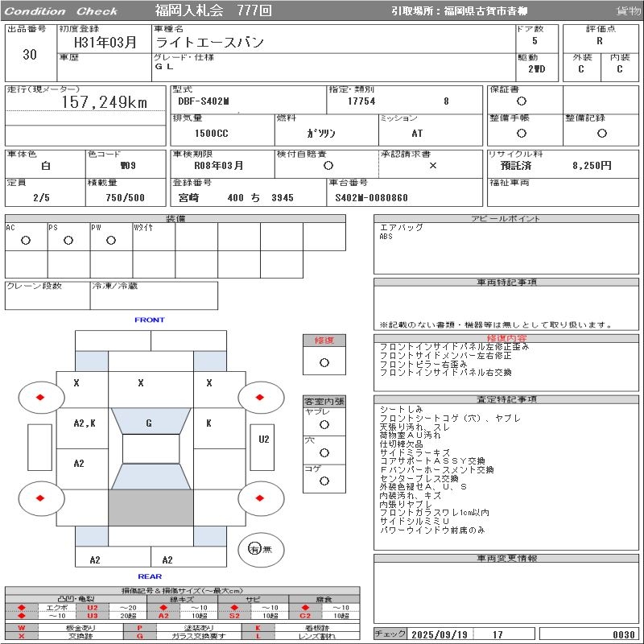The width and height of the screenshot is (644, 644).
Task: Click the mileage 157,249km
Action: 105,102
